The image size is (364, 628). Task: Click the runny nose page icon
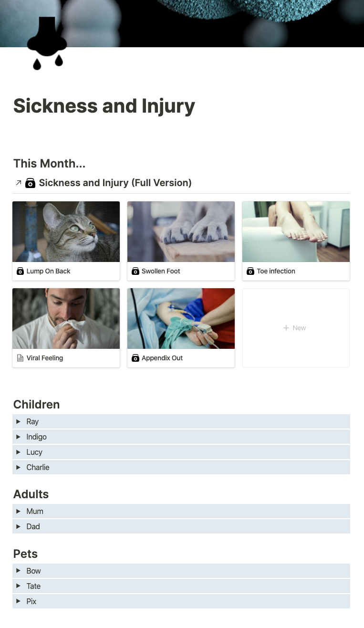47,44
